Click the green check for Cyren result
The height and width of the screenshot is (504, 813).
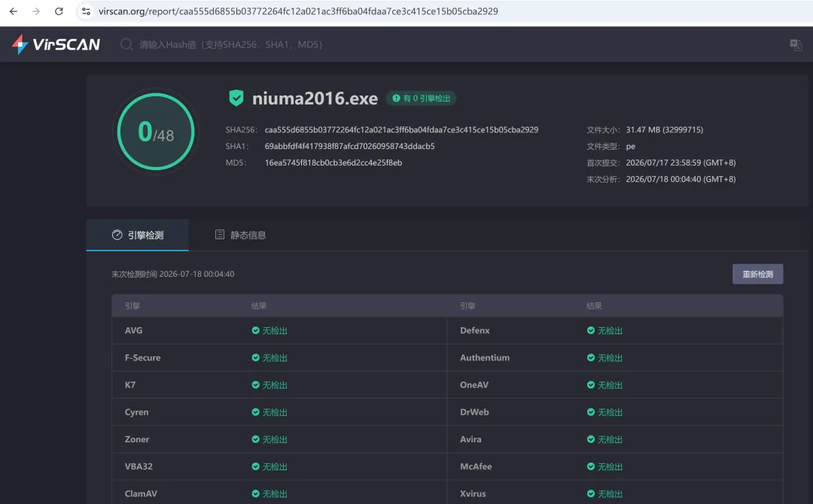pos(256,411)
